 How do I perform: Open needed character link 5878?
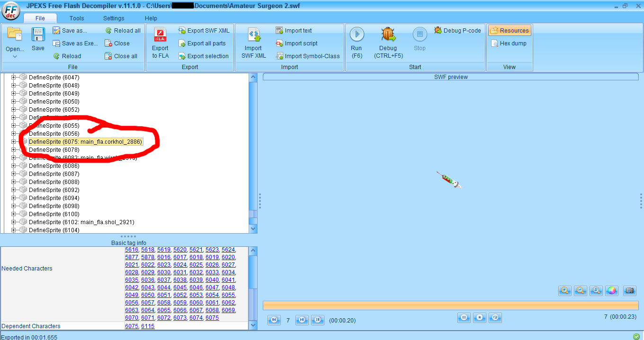tap(148, 257)
